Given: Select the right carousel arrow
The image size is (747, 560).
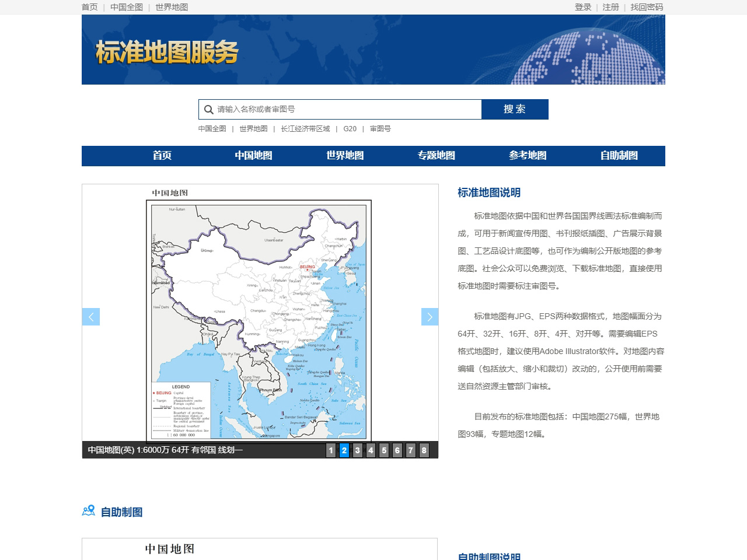Looking at the screenshot, I should [x=430, y=317].
